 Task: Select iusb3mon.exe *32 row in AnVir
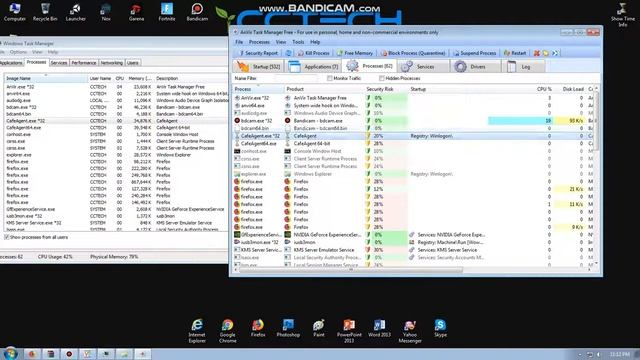(413, 242)
